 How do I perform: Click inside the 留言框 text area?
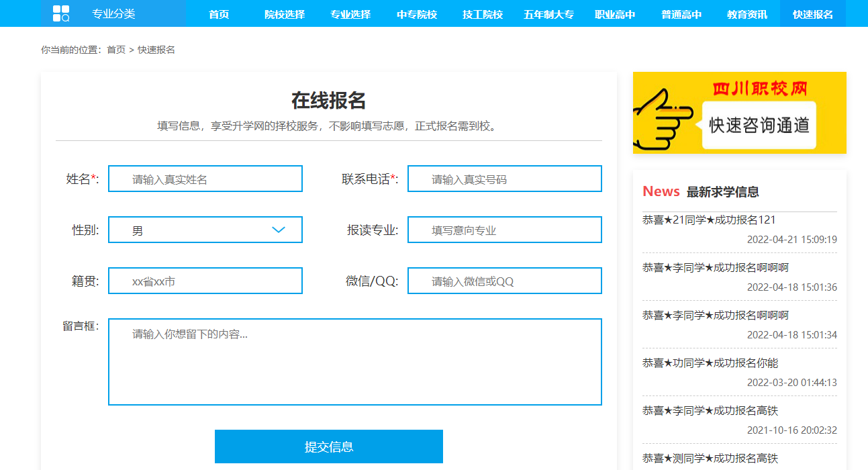tap(354, 362)
